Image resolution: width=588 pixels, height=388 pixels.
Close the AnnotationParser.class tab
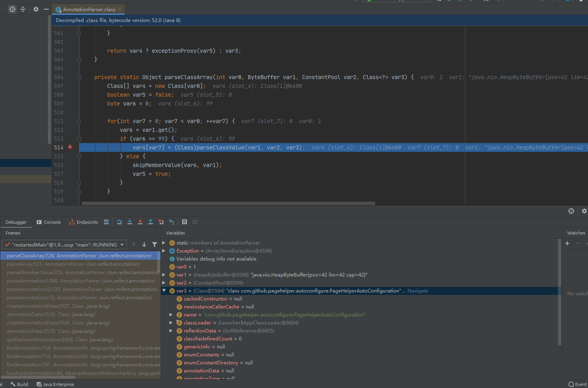click(120, 9)
